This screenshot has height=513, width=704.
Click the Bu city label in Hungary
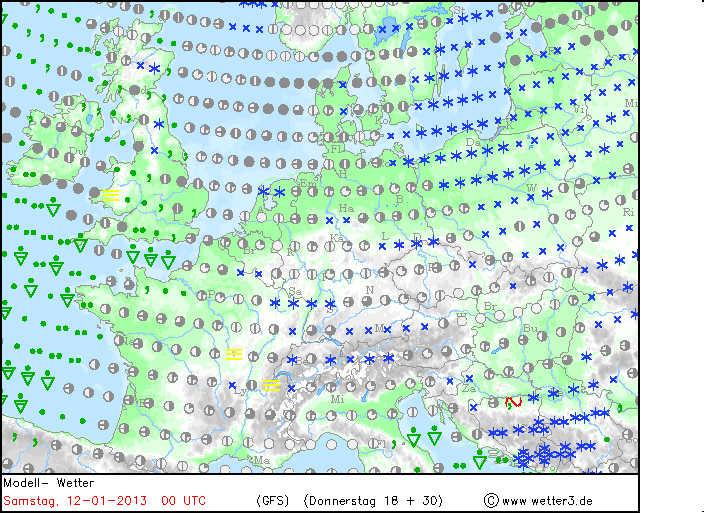530,329
